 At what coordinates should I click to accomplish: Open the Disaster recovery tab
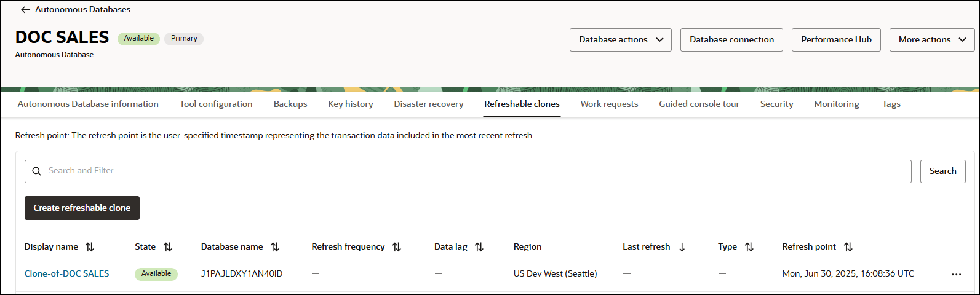[x=428, y=104]
